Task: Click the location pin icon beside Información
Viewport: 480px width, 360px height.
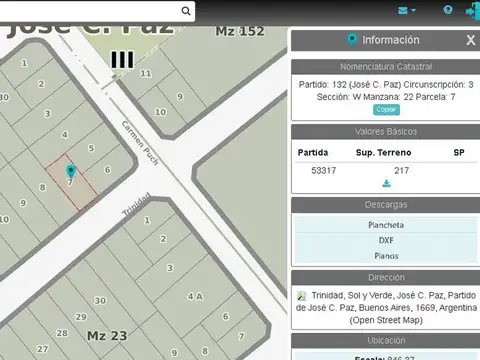Action: [x=352, y=40]
